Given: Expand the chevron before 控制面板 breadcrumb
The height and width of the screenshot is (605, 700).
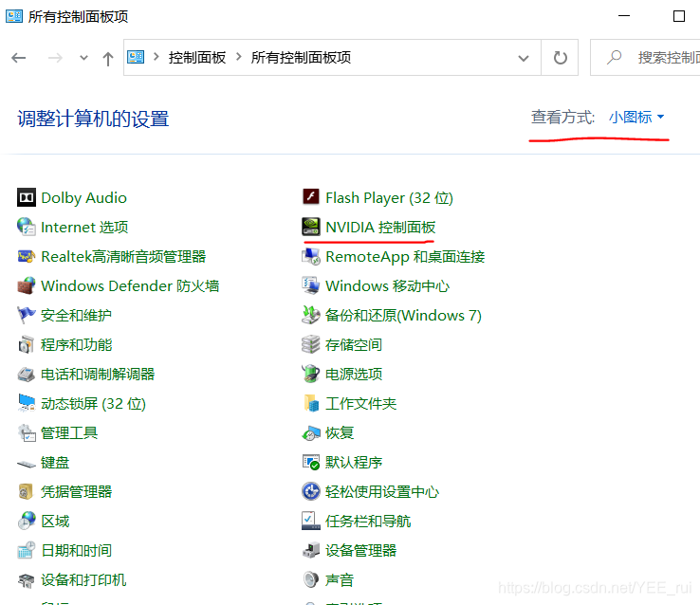Looking at the screenshot, I should click(x=157, y=57).
